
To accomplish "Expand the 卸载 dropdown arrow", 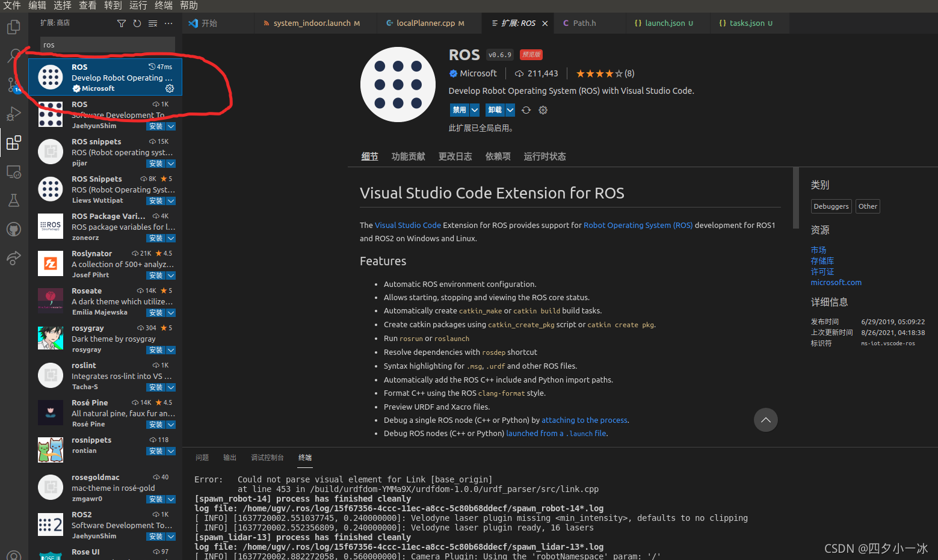I will tap(510, 110).
